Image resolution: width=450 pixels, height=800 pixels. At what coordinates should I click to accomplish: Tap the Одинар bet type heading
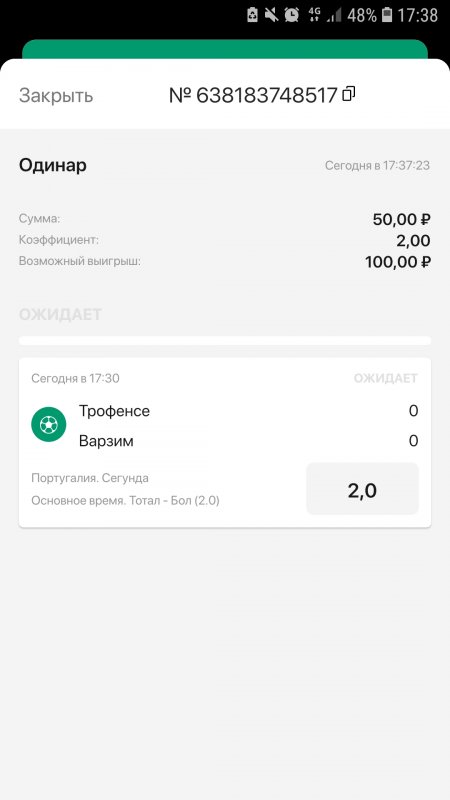[x=53, y=165]
